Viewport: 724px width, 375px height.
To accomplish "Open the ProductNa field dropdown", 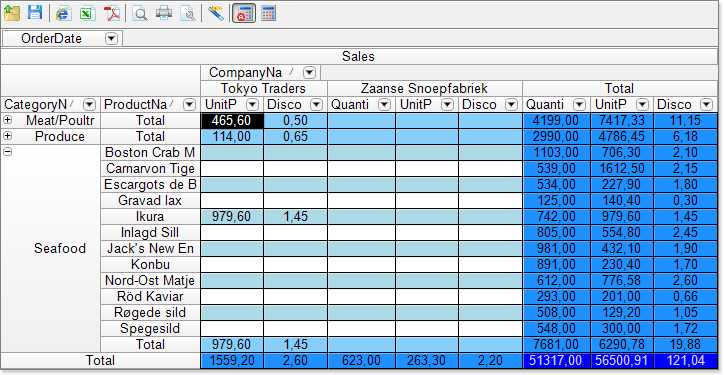I will coord(189,105).
